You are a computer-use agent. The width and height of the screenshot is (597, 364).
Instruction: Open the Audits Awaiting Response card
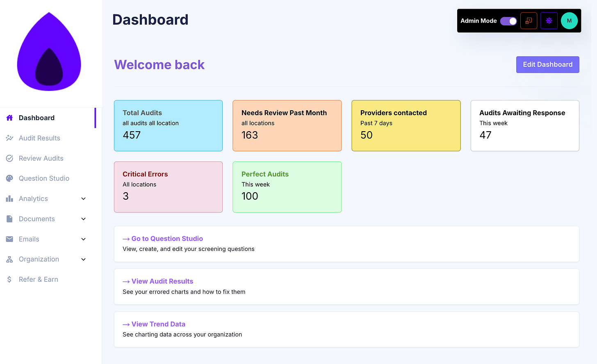coord(525,126)
